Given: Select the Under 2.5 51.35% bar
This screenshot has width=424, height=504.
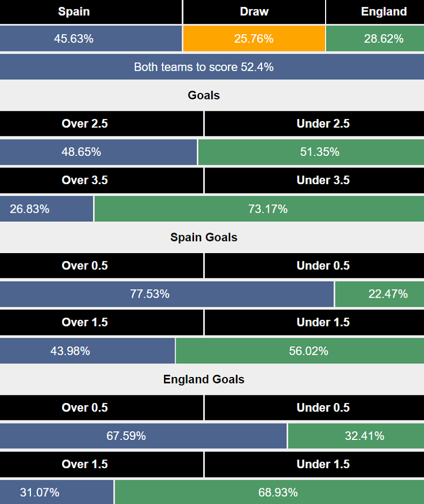Looking at the screenshot, I should tap(311, 152).
